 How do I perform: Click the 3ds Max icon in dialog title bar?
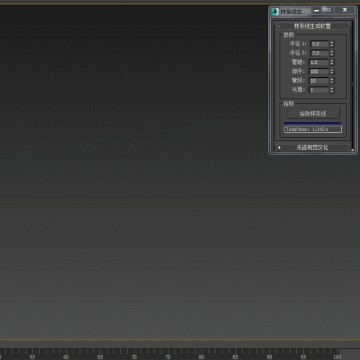click(x=275, y=12)
